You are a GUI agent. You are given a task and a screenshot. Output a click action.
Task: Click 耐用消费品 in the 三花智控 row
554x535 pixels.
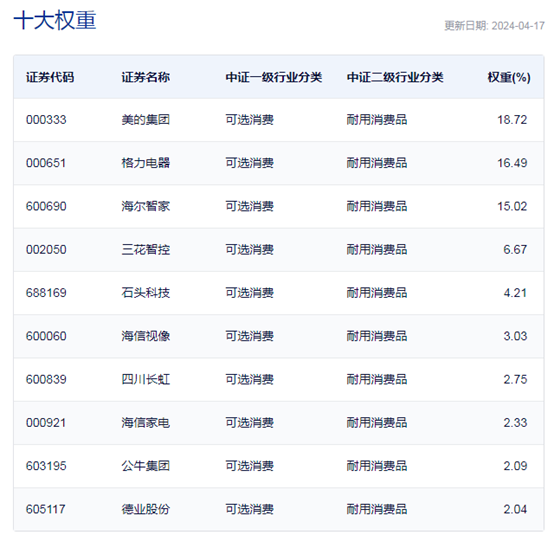(x=377, y=249)
